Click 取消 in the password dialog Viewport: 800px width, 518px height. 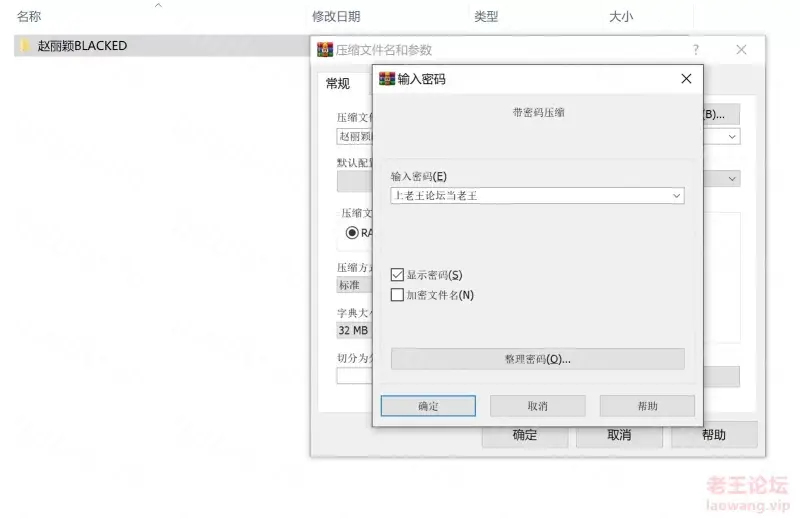538,406
